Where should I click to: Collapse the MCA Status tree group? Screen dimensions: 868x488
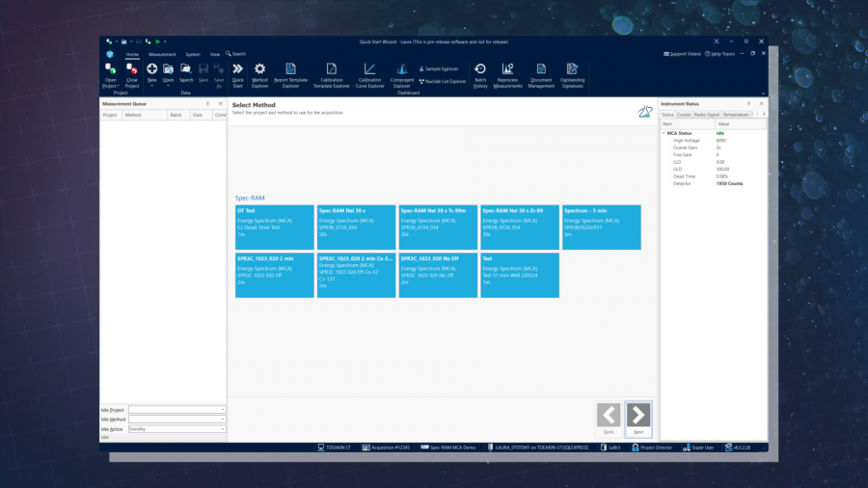coord(664,133)
